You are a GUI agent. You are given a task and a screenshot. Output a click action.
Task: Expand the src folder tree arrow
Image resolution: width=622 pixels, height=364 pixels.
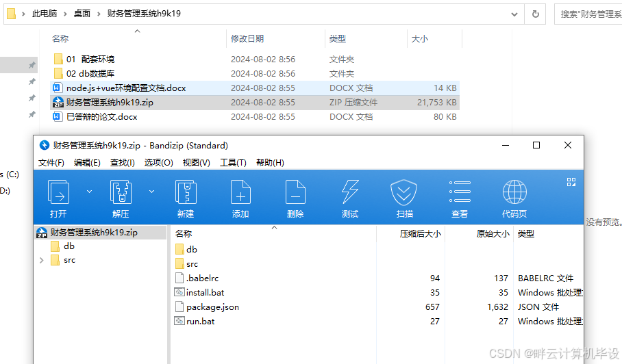pyautogui.click(x=41, y=260)
